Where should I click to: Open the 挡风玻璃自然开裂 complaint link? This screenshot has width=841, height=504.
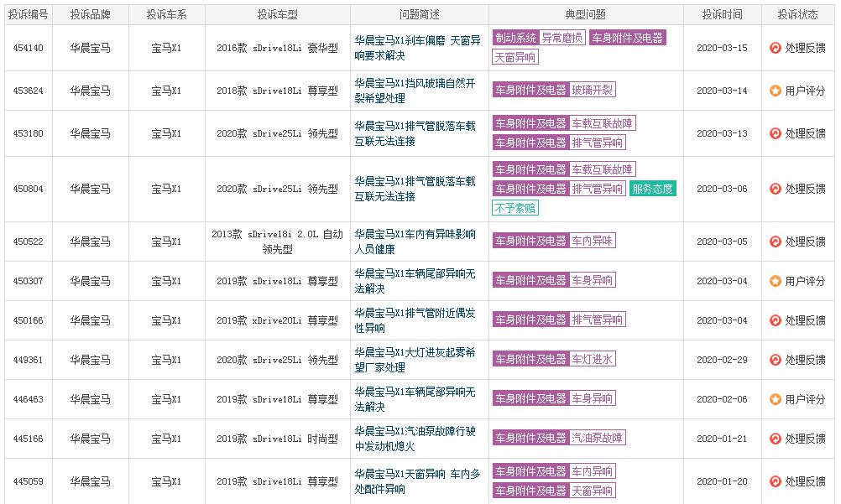pos(415,91)
